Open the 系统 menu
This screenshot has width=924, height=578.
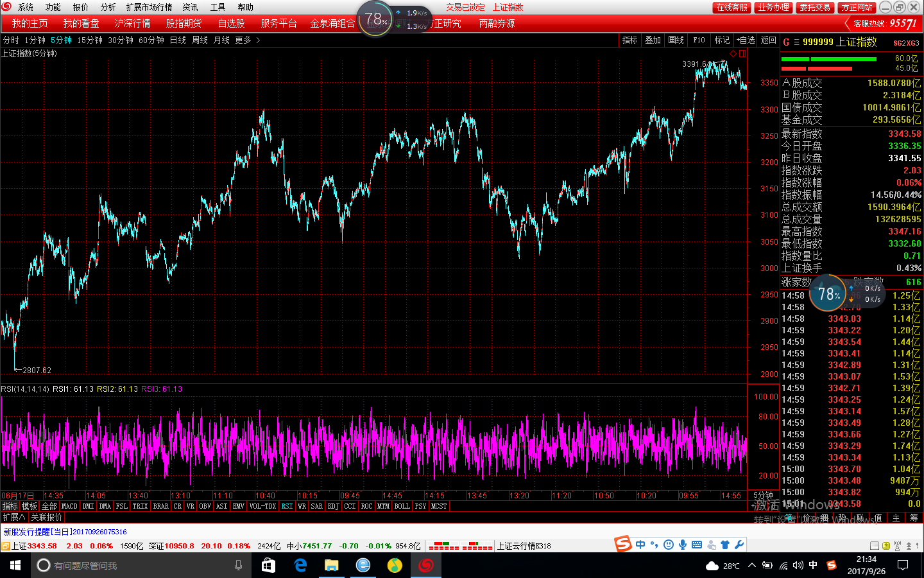(26, 7)
